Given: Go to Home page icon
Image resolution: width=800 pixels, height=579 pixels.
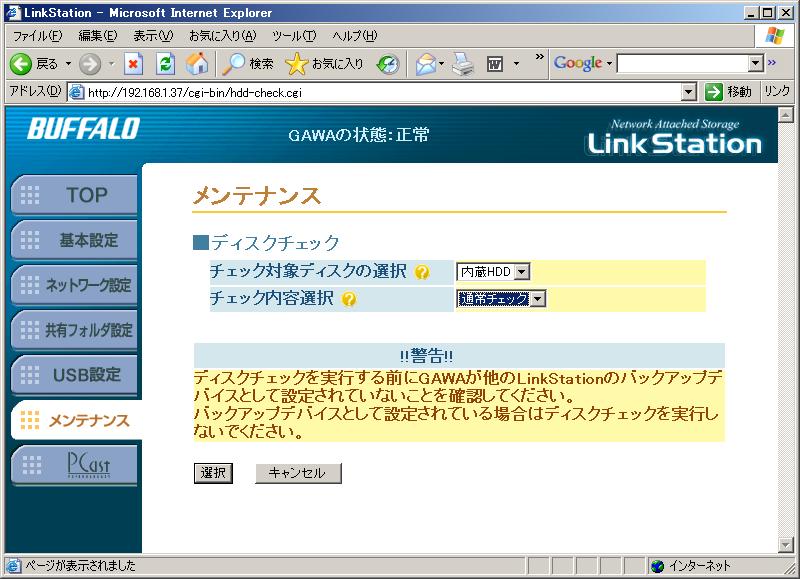Looking at the screenshot, I should (x=197, y=64).
